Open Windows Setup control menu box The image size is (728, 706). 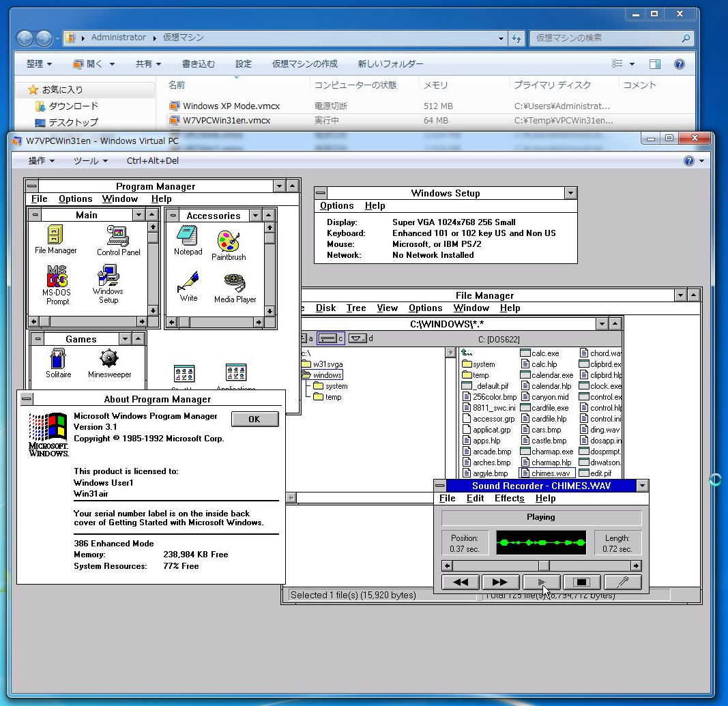(321, 193)
